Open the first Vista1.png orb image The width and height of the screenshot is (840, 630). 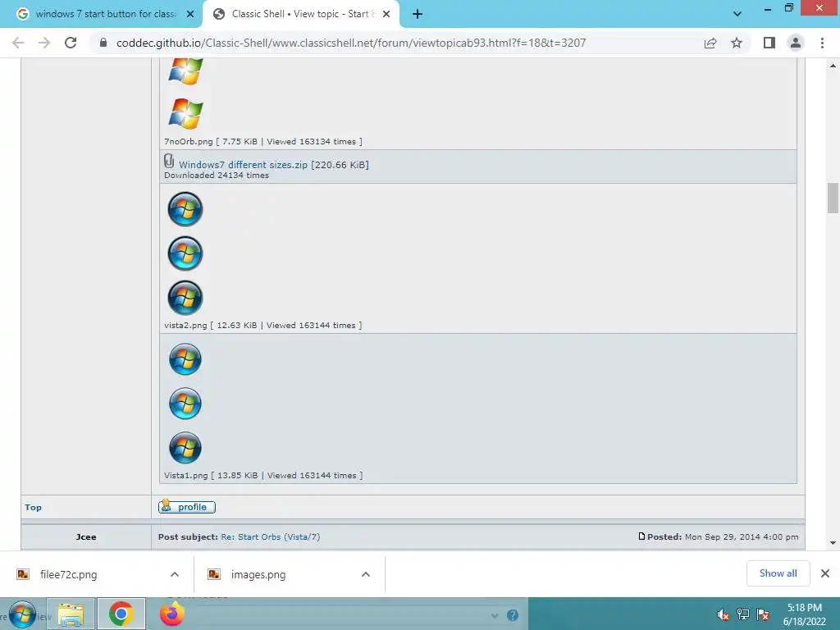coord(185,359)
